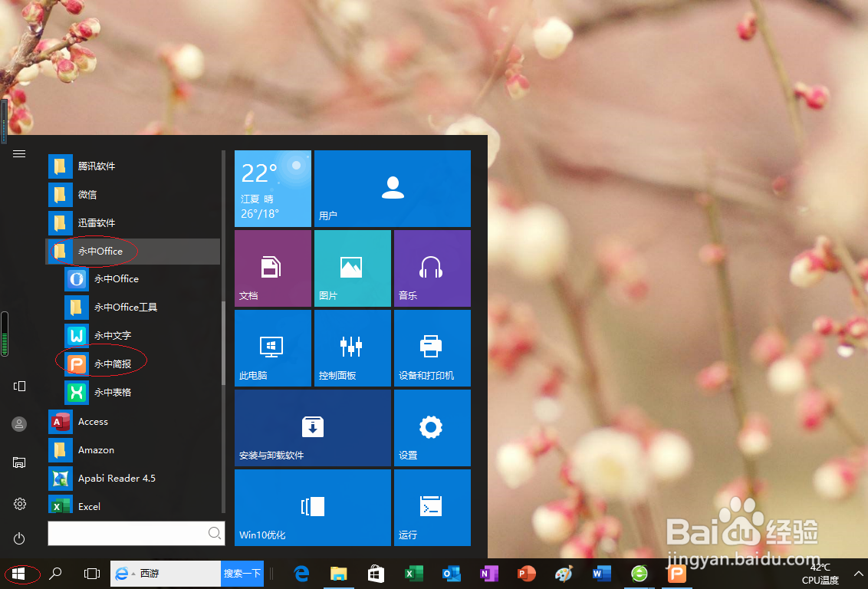Open the 文档 tile

pos(273,268)
